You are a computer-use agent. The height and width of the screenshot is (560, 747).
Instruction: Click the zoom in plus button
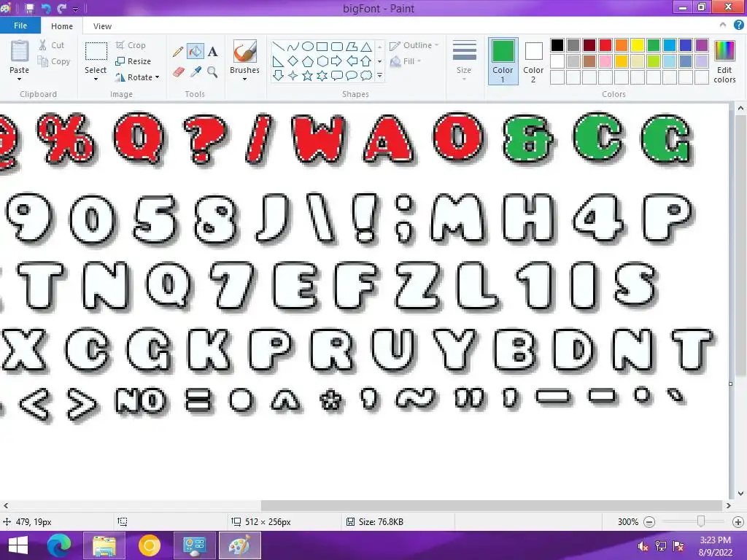[738, 522]
